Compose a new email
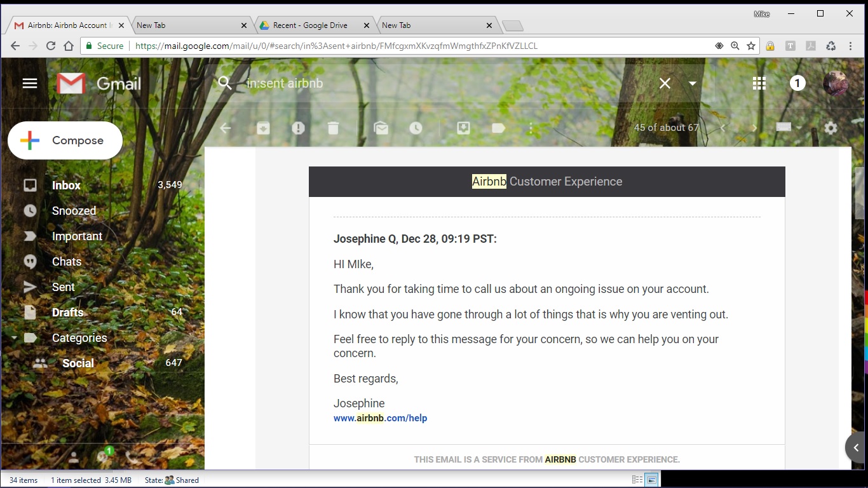This screenshot has width=868, height=488. [x=65, y=140]
